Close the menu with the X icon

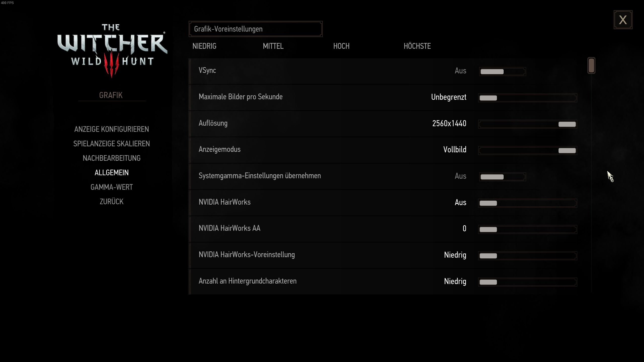click(x=623, y=20)
